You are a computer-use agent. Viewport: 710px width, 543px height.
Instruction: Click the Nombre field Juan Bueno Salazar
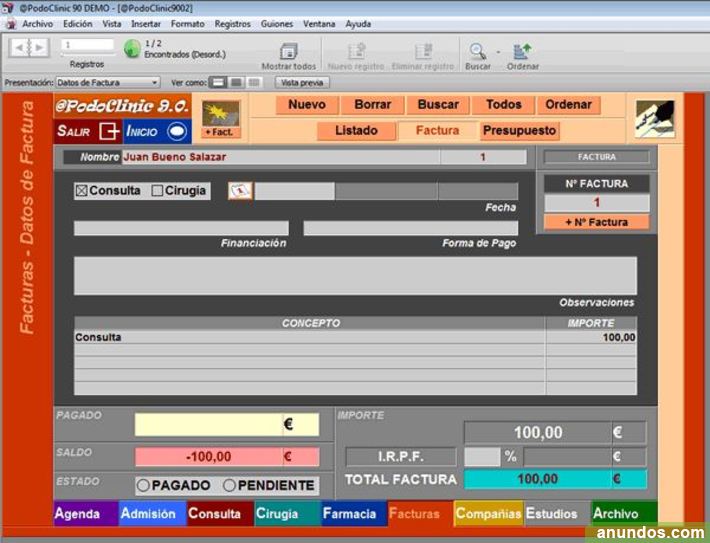click(281, 157)
